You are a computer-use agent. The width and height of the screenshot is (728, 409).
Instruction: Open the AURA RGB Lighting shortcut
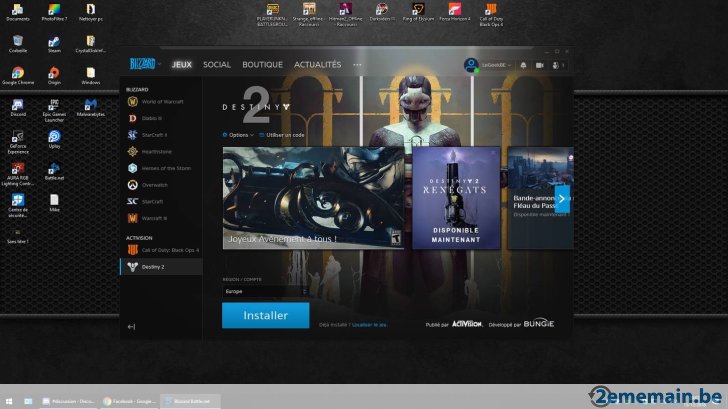click(x=18, y=174)
